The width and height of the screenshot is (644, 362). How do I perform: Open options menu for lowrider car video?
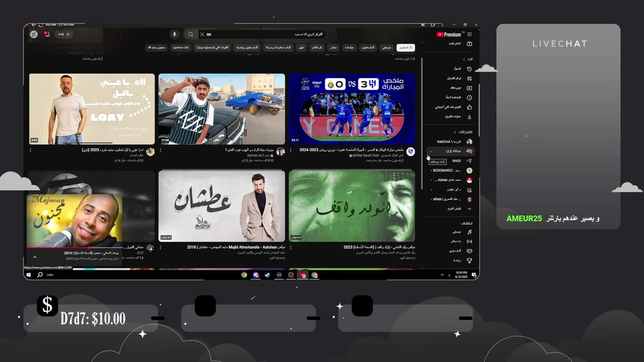click(160, 150)
